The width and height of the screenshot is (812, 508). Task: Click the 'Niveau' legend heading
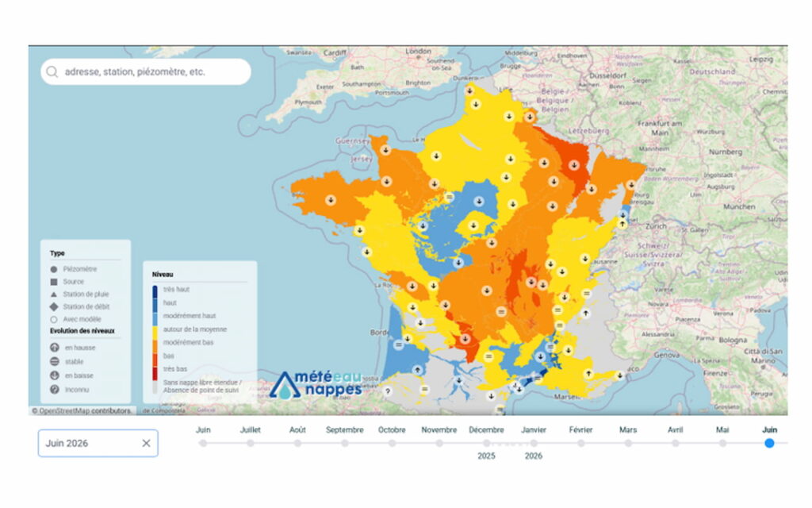(x=163, y=274)
